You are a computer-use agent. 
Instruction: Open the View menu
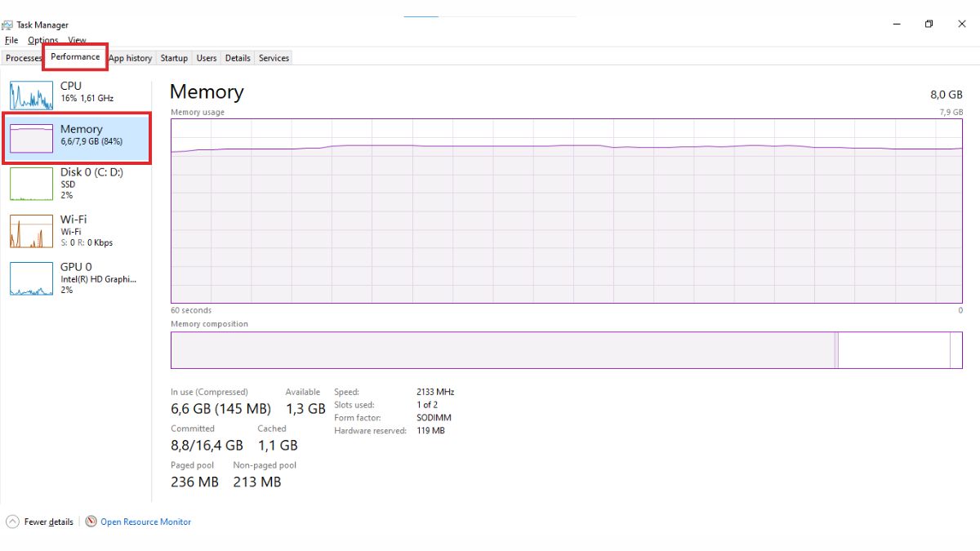pyautogui.click(x=77, y=40)
